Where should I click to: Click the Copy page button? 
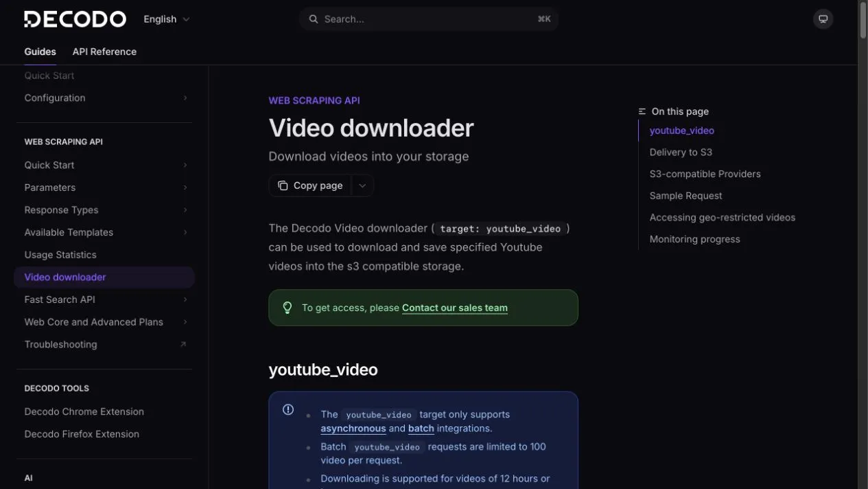[310, 185]
